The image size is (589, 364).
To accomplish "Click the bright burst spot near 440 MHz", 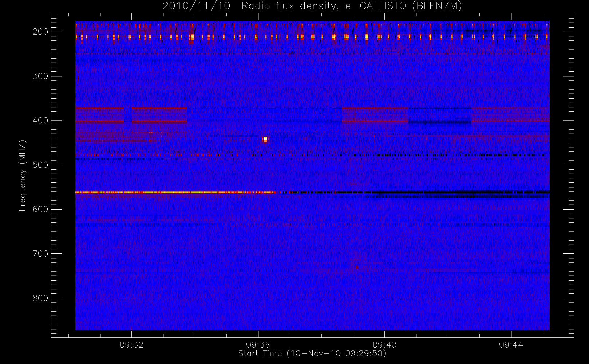I will tap(265, 139).
